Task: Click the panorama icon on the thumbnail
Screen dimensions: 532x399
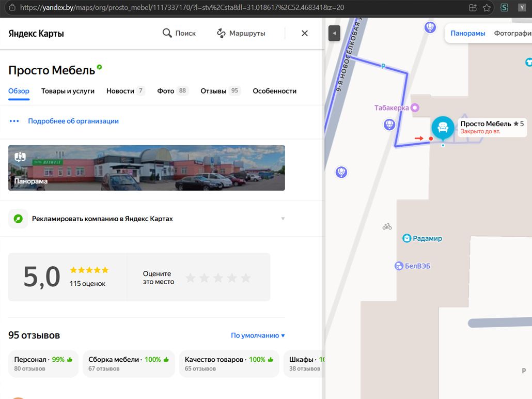Action: (20, 157)
